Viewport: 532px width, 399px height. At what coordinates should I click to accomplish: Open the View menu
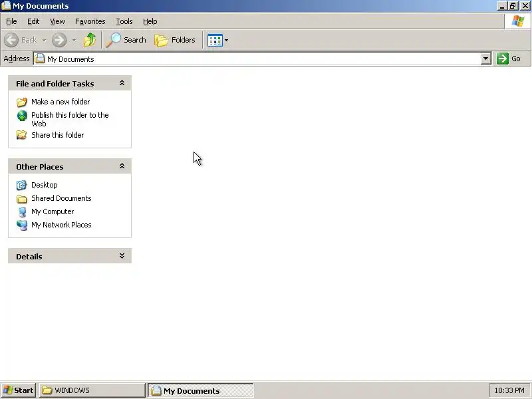click(57, 21)
